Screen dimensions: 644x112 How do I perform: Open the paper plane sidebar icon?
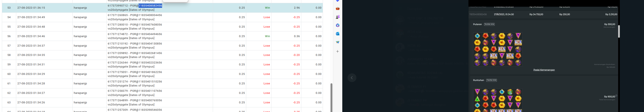[337, 42]
